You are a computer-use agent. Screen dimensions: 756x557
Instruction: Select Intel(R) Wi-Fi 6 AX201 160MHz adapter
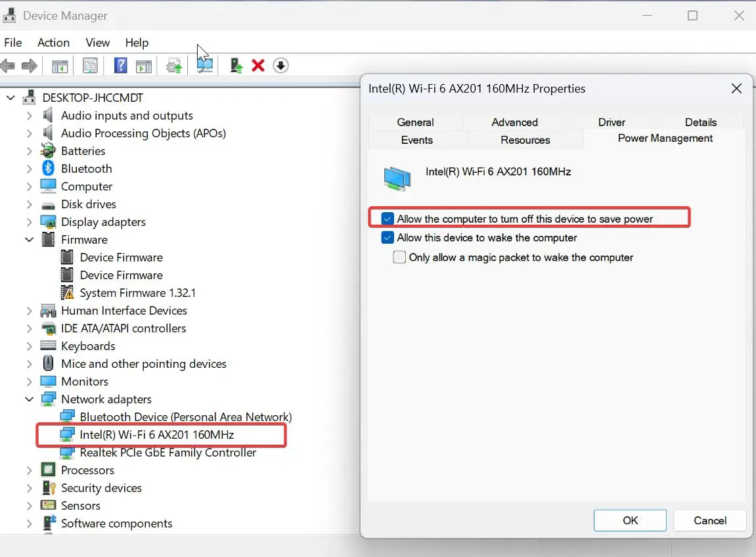(x=157, y=435)
